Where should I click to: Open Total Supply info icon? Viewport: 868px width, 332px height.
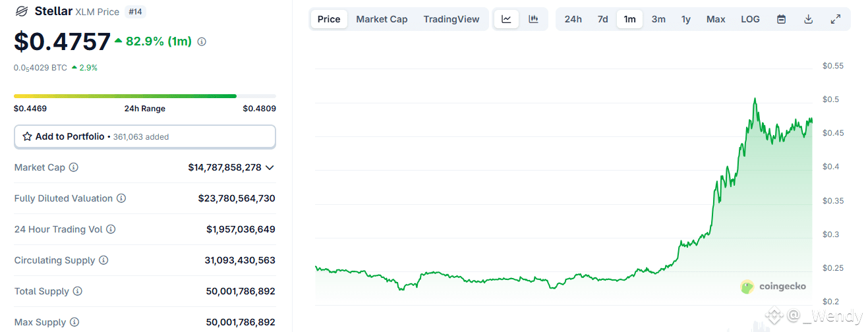click(77, 291)
